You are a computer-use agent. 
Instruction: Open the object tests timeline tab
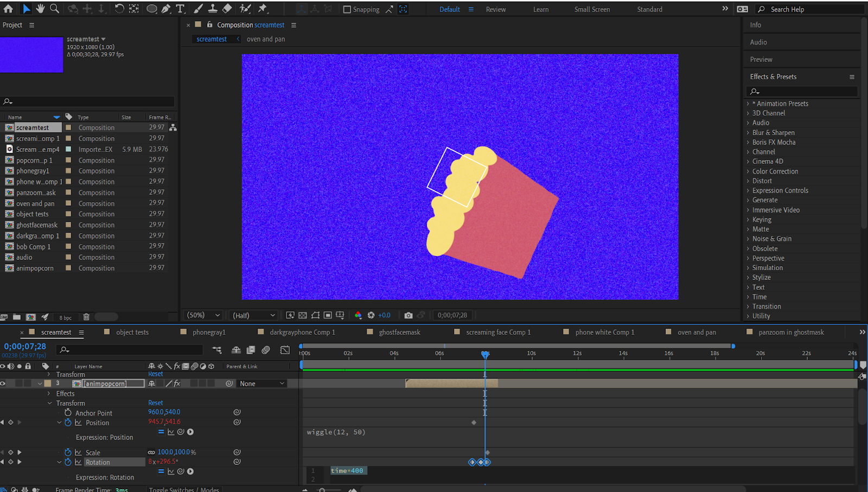132,332
